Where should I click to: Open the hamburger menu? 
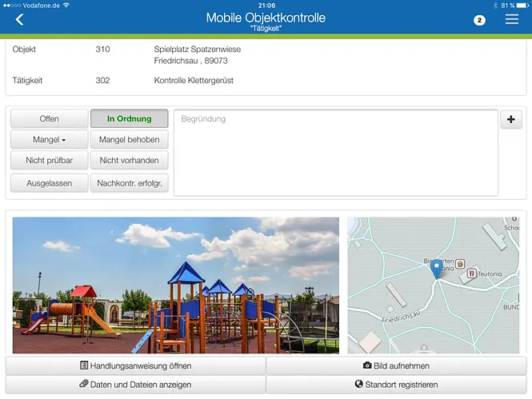pyautogui.click(x=512, y=20)
